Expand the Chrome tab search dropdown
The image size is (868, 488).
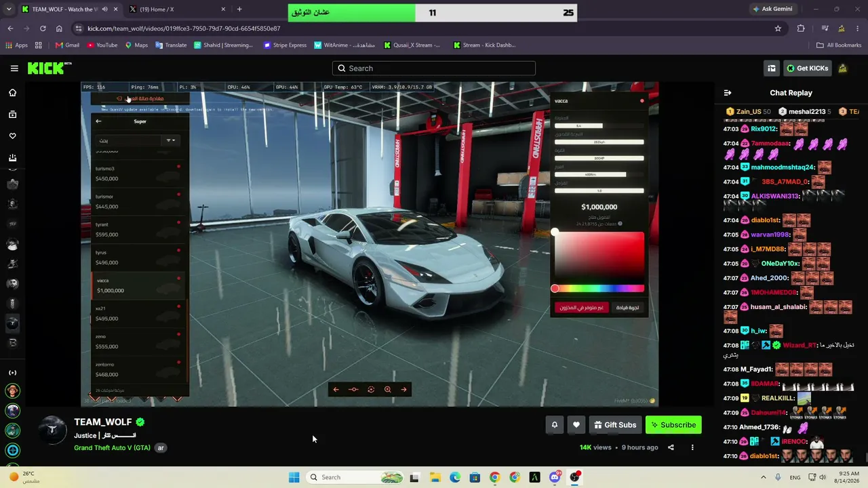coord(9,9)
